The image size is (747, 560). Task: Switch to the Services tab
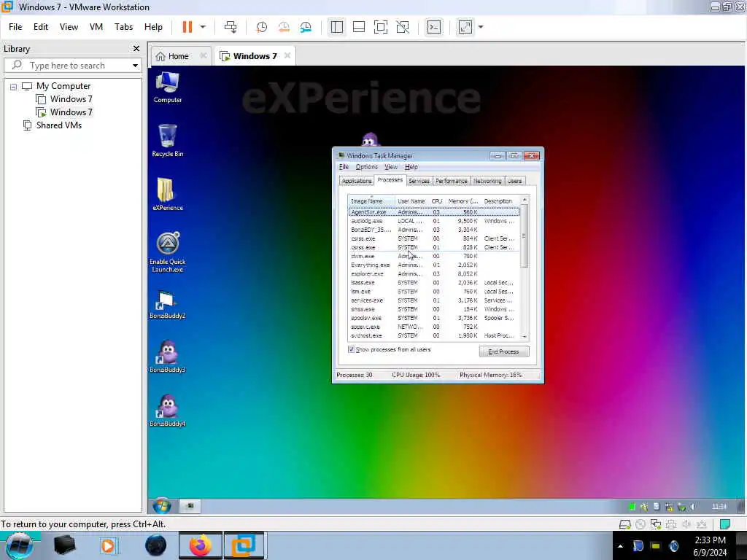[x=419, y=181]
